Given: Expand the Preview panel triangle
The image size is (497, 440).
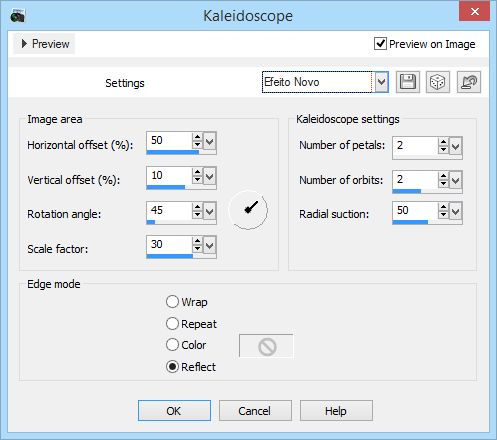Looking at the screenshot, I should tap(24, 43).
